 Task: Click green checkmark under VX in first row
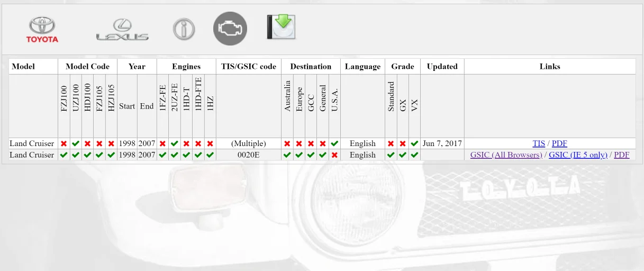pyautogui.click(x=414, y=143)
